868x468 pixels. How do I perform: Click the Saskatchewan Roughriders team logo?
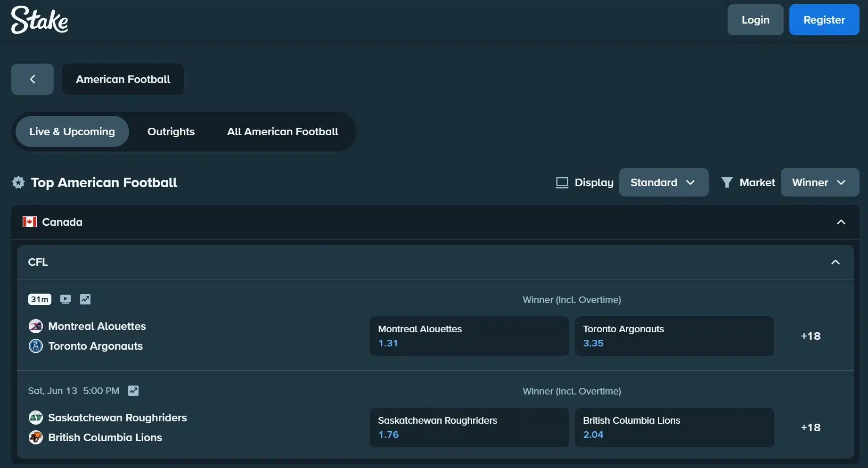tap(36, 418)
